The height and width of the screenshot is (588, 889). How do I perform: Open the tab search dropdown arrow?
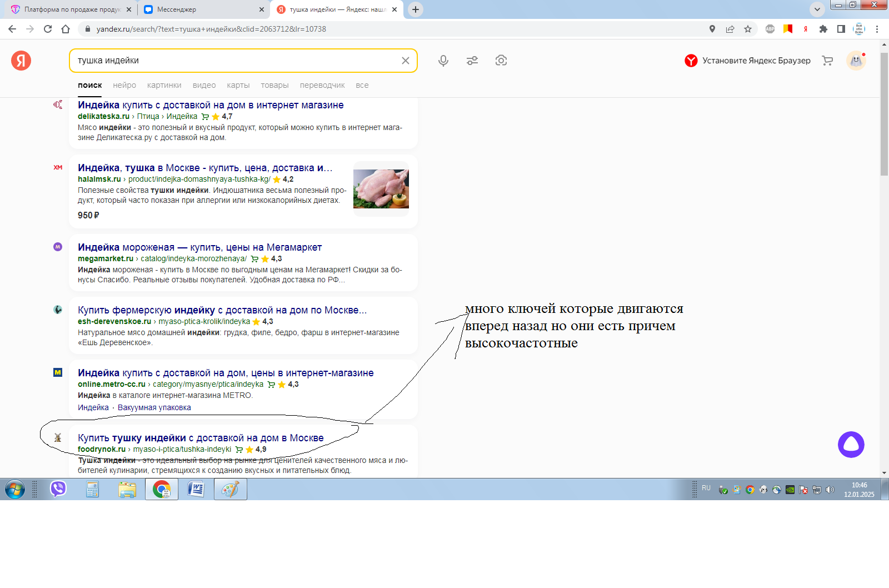817,9
